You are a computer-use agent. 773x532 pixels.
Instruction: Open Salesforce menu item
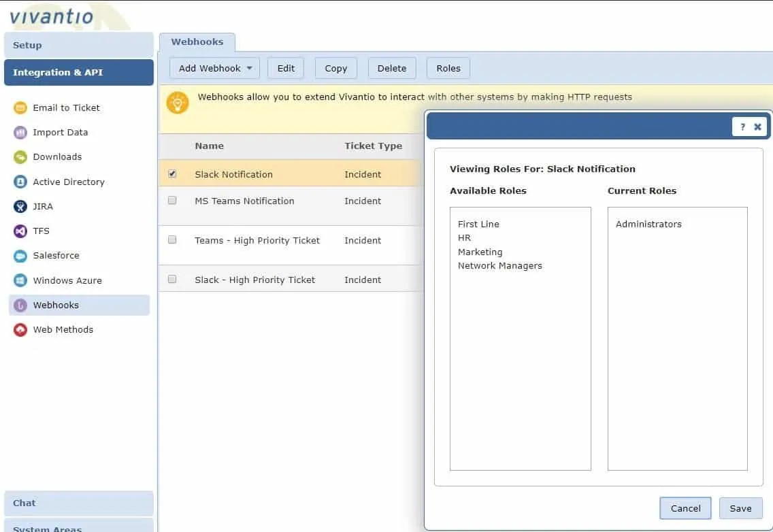(56, 255)
